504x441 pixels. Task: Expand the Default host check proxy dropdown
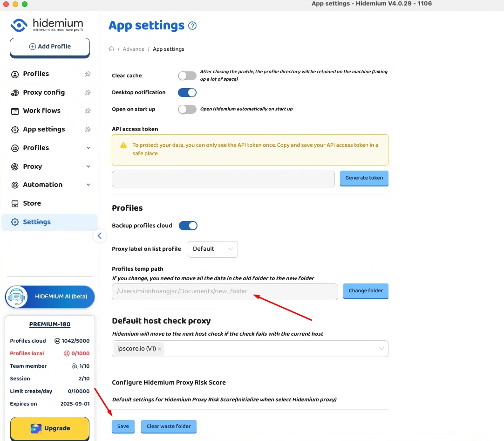point(381,349)
